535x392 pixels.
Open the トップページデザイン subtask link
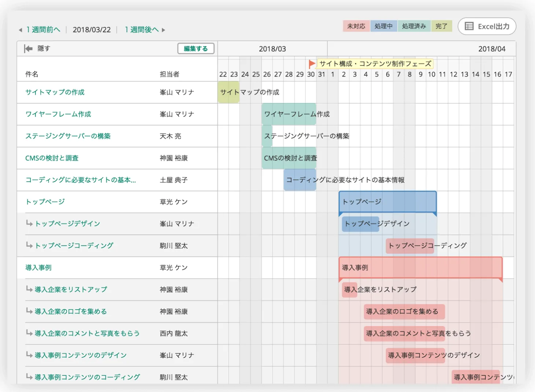click(x=67, y=224)
